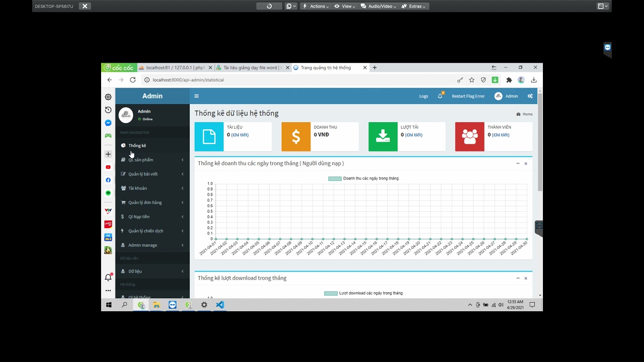Toggle Lượt download các ngày trong tháng legend
Screen dimensions: 644x362
point(364,293)
